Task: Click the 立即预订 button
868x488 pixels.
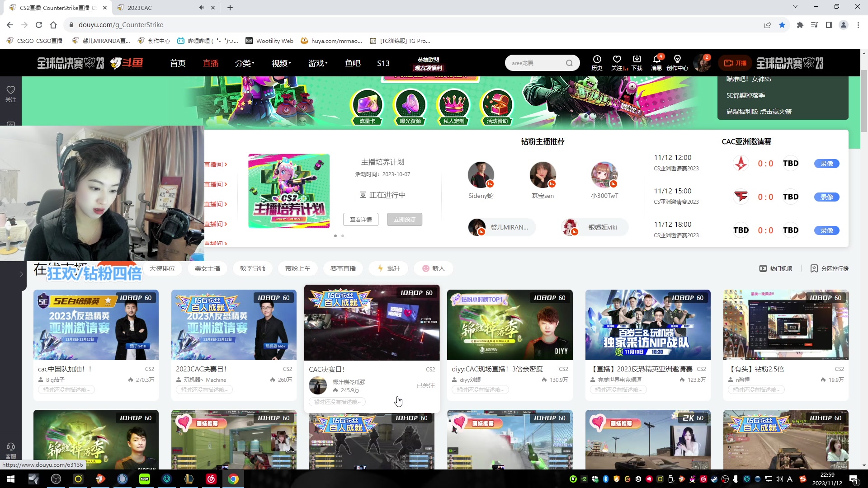Action: pos(405,220)
